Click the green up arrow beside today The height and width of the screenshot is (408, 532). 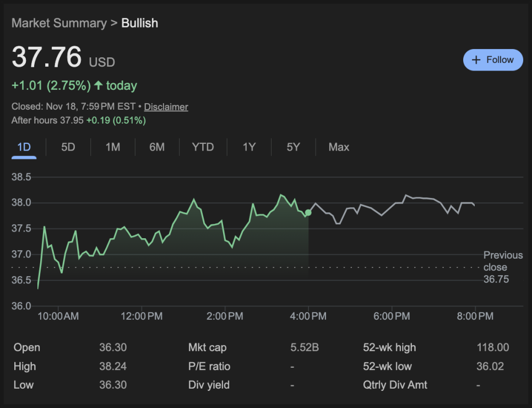99,85
